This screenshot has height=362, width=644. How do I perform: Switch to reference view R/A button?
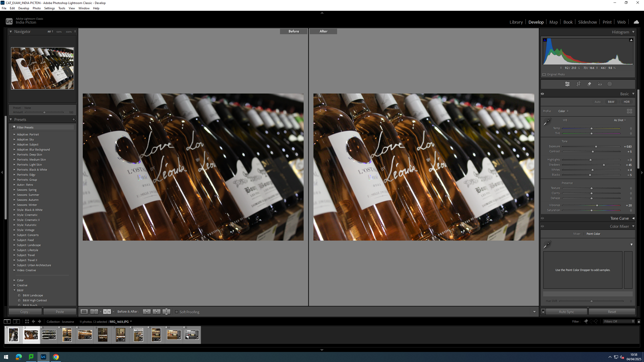pos(94,312)
